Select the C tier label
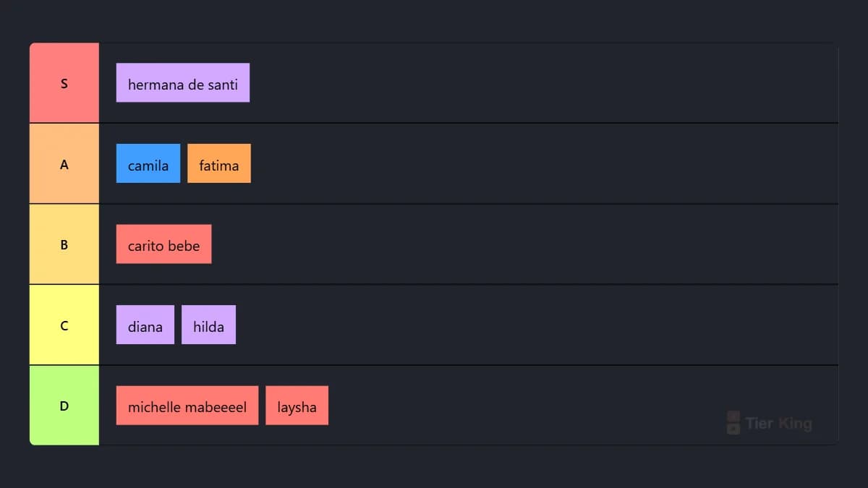The height and width of the screenshot is (488, 868). (64, 325)
